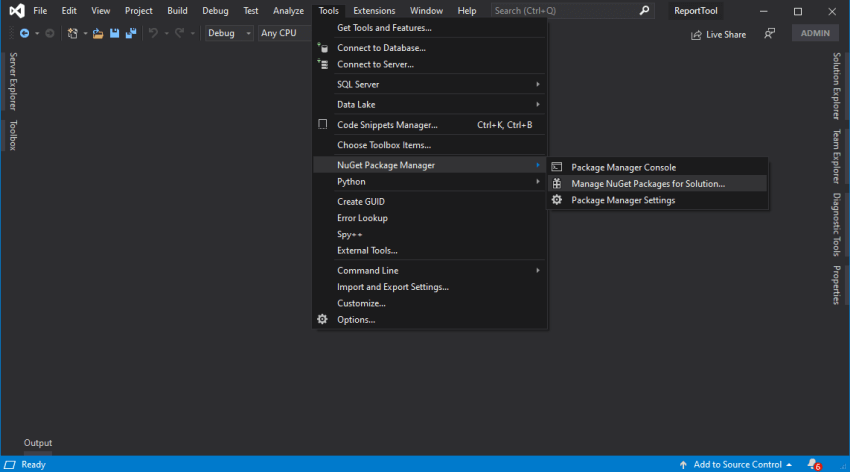Select Create GUID
This screenshot has height=472, width=850.
coord(429,201)
